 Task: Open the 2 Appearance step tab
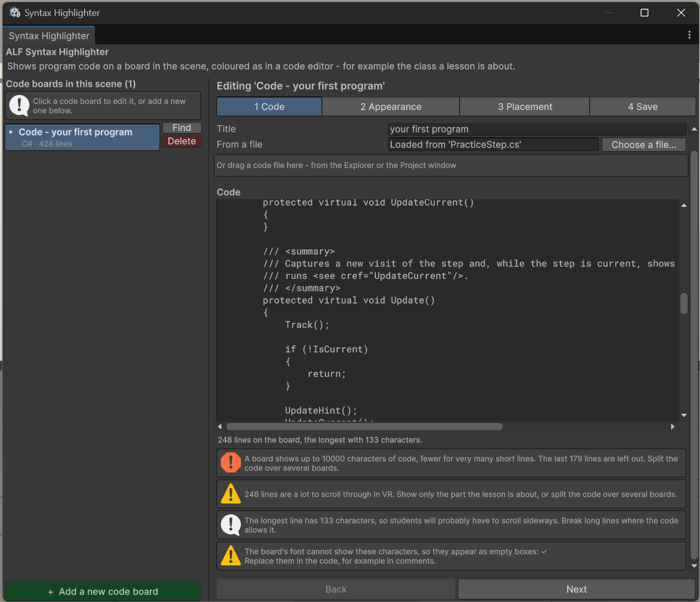(x=391, y=107)
